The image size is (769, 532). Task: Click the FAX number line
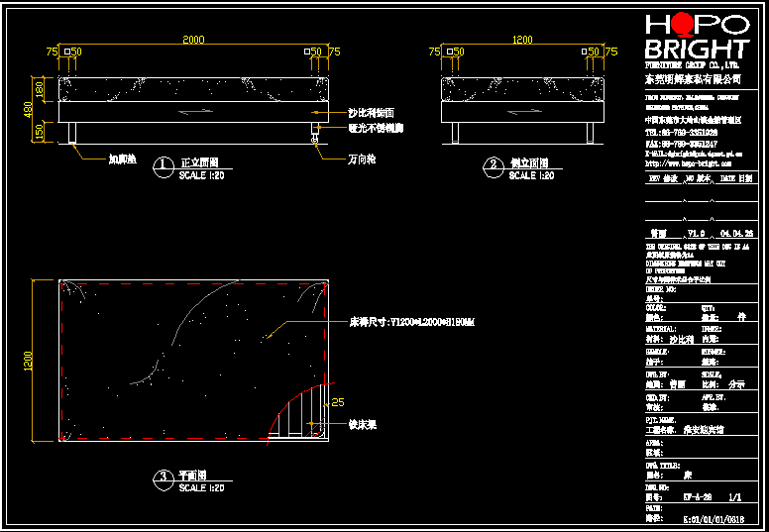682,144
